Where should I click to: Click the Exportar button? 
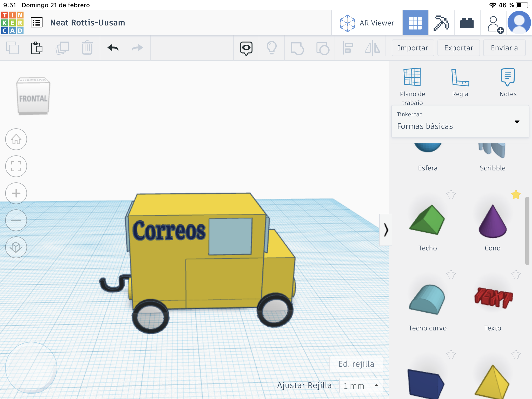coord(458,48)
